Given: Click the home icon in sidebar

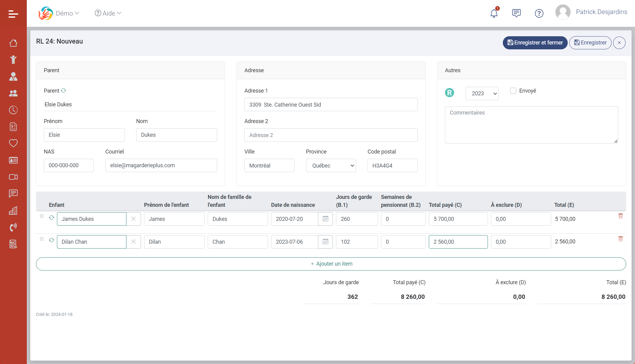Looking at the screenshot, I should pos(13,43).
